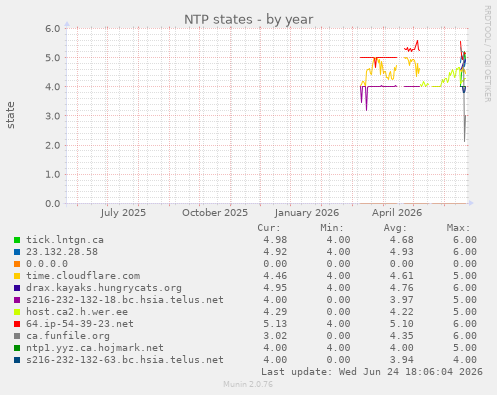
Task: Click s216-232-132-18 average value 3.97
Action: point(402,300)
